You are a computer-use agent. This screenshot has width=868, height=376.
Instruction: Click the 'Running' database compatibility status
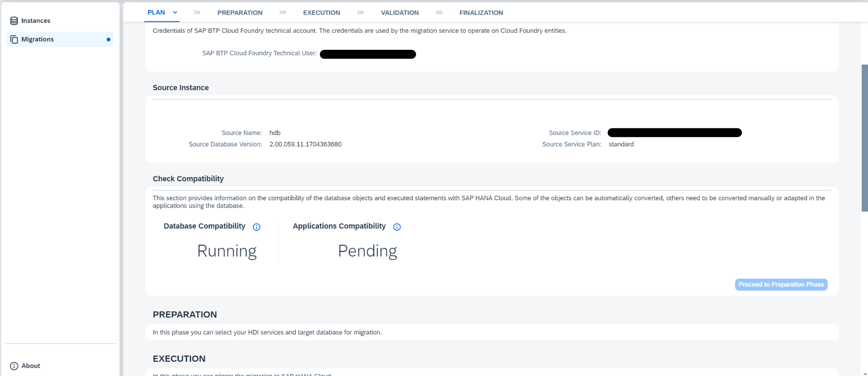[x=227, y=251]
